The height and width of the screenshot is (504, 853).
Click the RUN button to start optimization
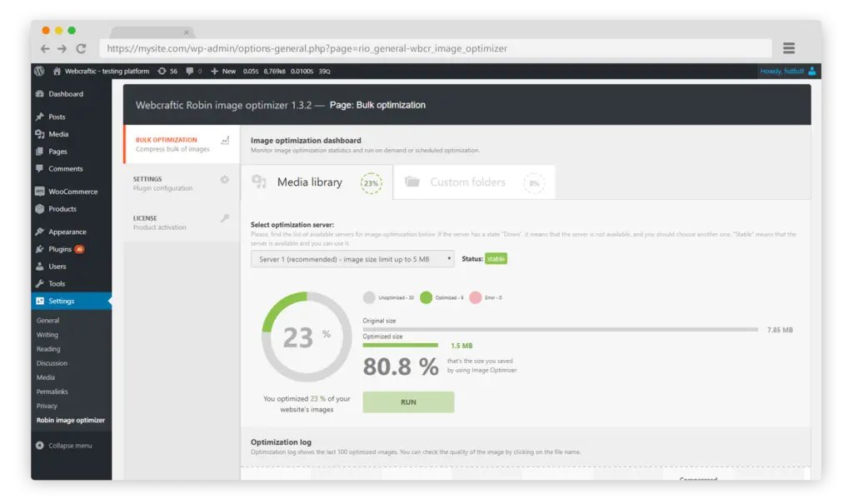[407, 402]
